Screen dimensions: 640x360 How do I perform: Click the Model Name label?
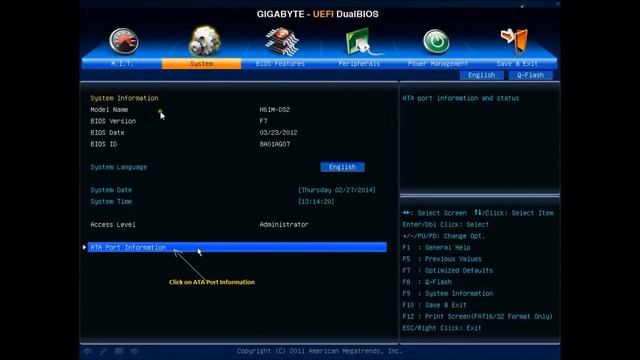pos(109,109)
